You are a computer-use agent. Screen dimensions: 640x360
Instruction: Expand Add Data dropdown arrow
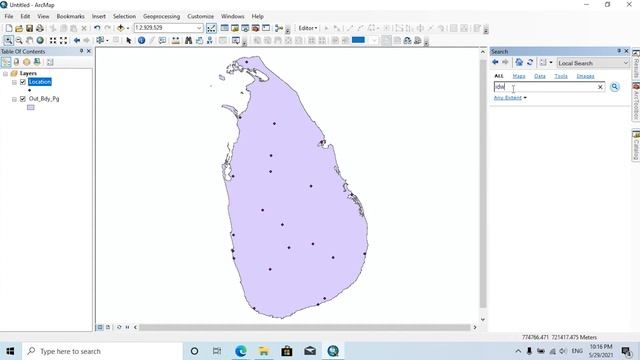pos(128,29)
